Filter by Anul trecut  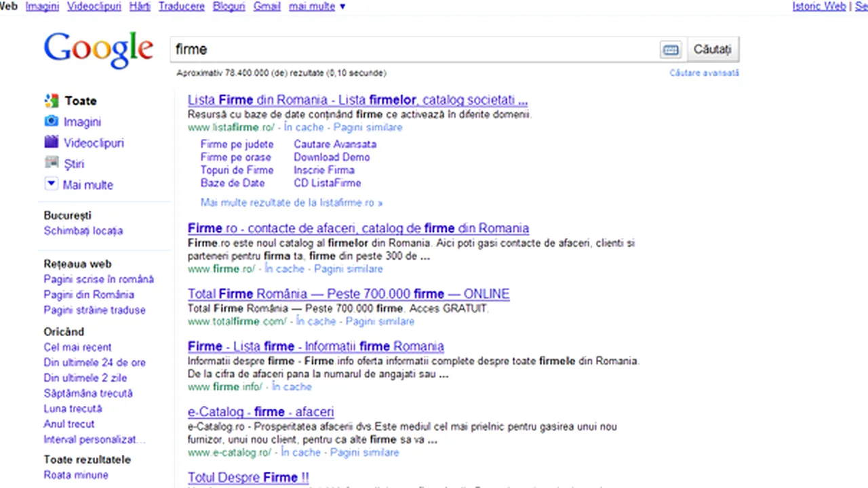(69, 424)
